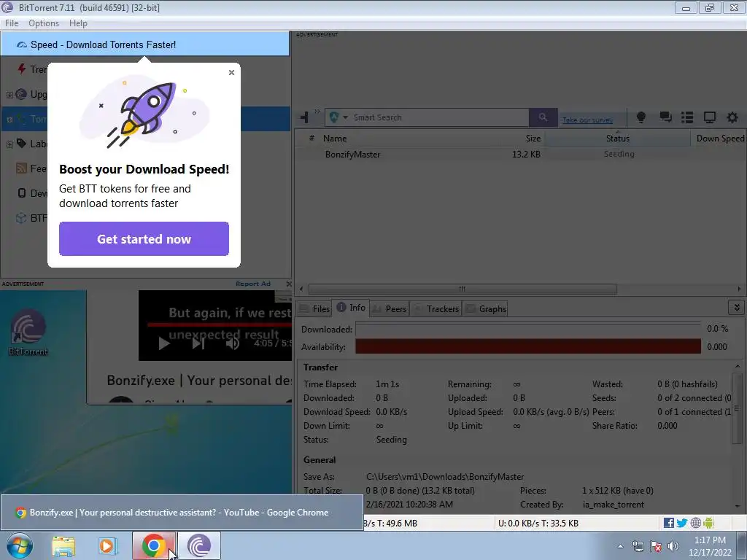Click the purple search magnifier button

pos(543,117)
